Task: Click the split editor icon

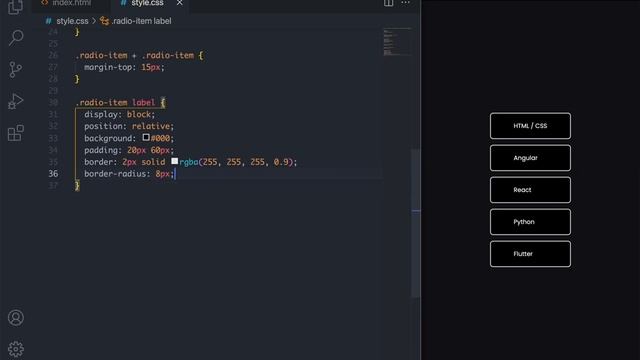Action: (388, 3)
